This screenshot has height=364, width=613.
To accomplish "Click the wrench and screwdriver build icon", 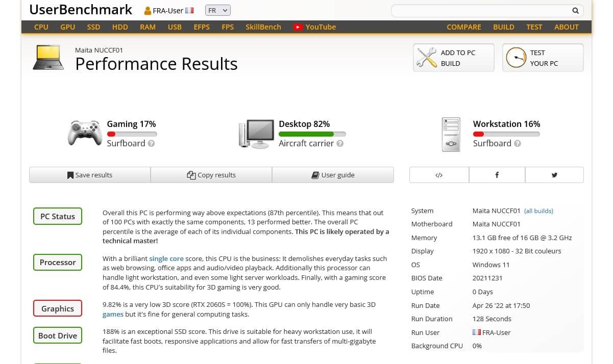I will (427, 58).
